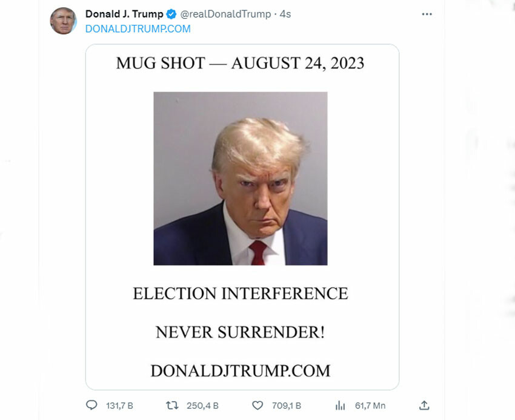515x420 pixels.
Task: Click NEVER SURRENDER! text in image
Action: pyautogui.click(x=241, y=332)
